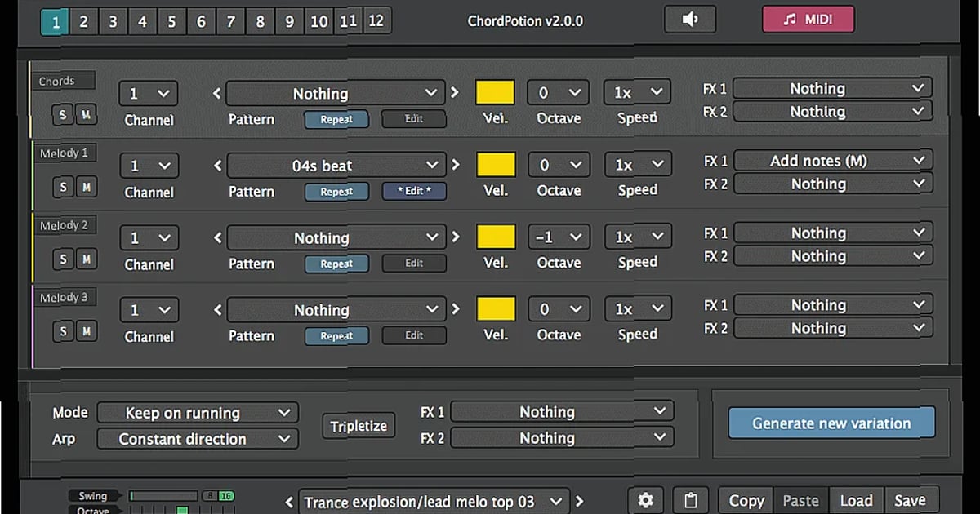Select preset slot 12
Viewport: 980px width, 514px height.
376,21
